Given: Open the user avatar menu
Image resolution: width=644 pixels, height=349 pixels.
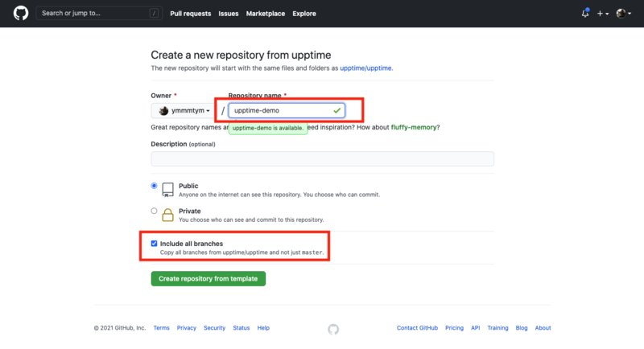Looking at the screenshot, I should click(x=623, y=14).
